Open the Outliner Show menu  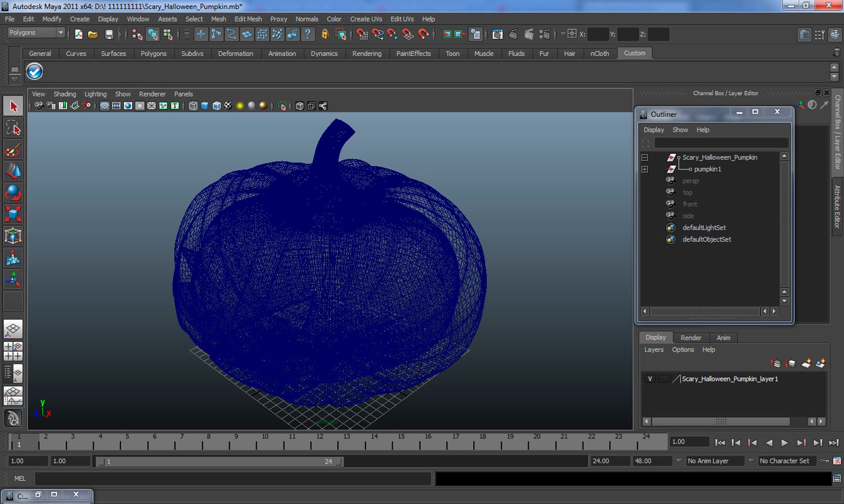pos(680,130)
